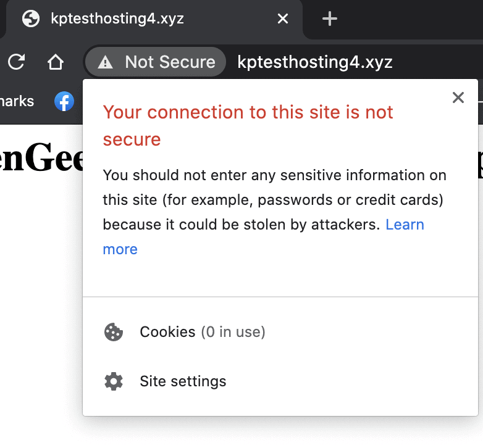Click the kptesthosting4.xyz URL in the address bar
The height and width of the screenshot is (448, 483).
(x=315, y=62)
